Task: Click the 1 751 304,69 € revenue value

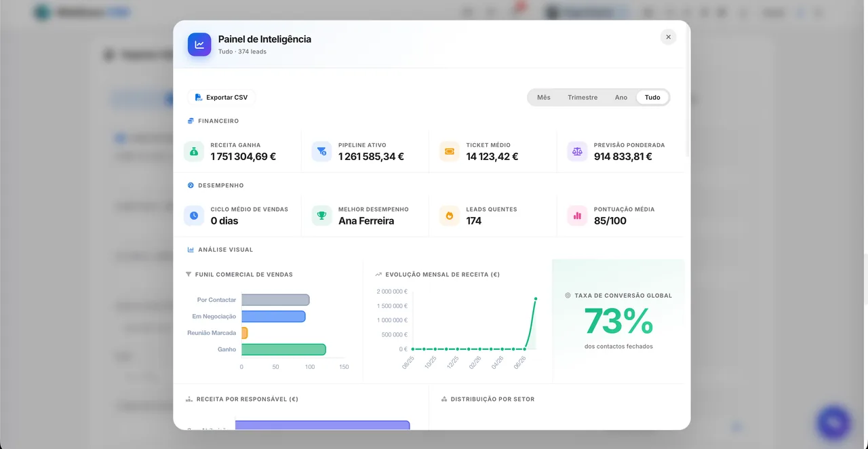Action: tap(243, 157)
